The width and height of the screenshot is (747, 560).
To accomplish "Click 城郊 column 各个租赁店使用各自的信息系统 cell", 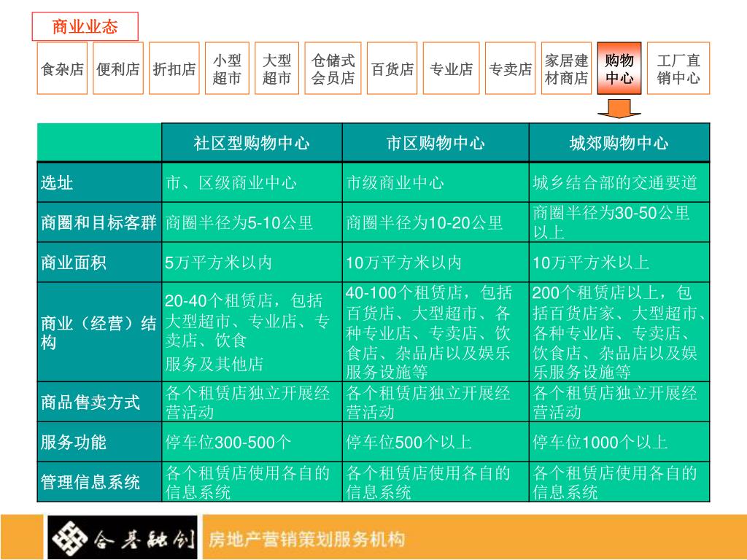I will 619,481.
